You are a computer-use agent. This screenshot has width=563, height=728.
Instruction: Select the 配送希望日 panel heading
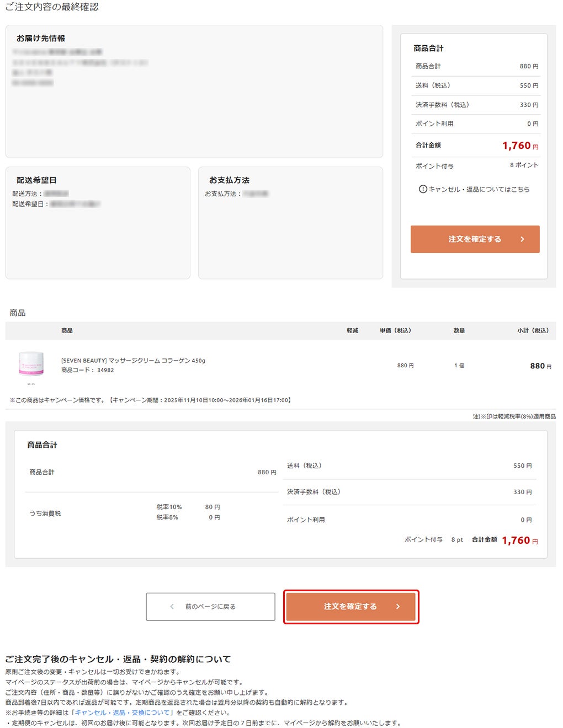(36, 180)
